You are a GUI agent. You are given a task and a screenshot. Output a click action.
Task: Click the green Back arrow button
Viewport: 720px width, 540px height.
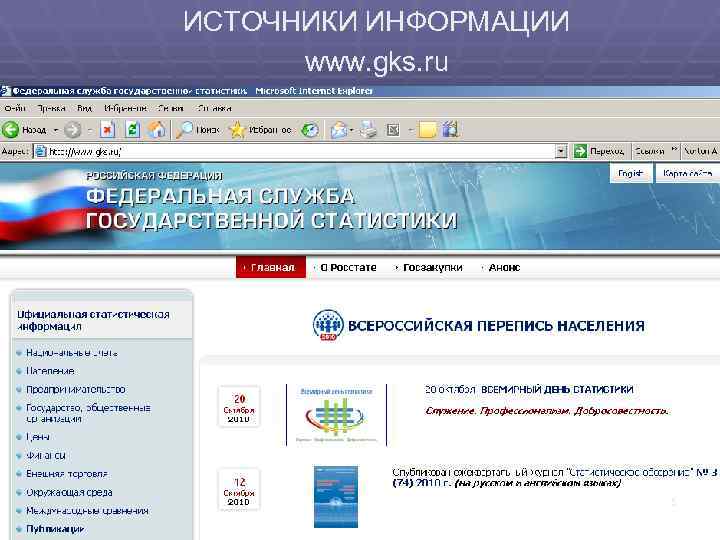click(x=10, y=130)
